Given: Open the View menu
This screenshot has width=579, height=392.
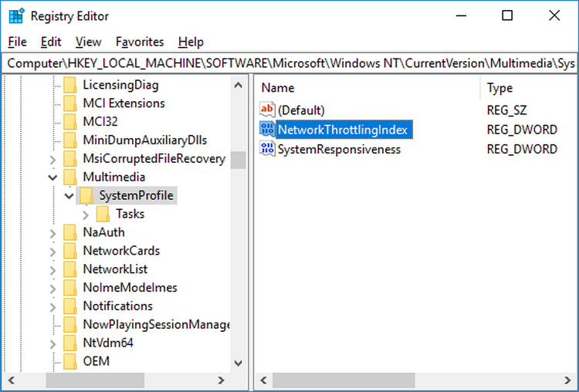Looking at the screenshot, I should pyautogui.click(x=88, y=42).
